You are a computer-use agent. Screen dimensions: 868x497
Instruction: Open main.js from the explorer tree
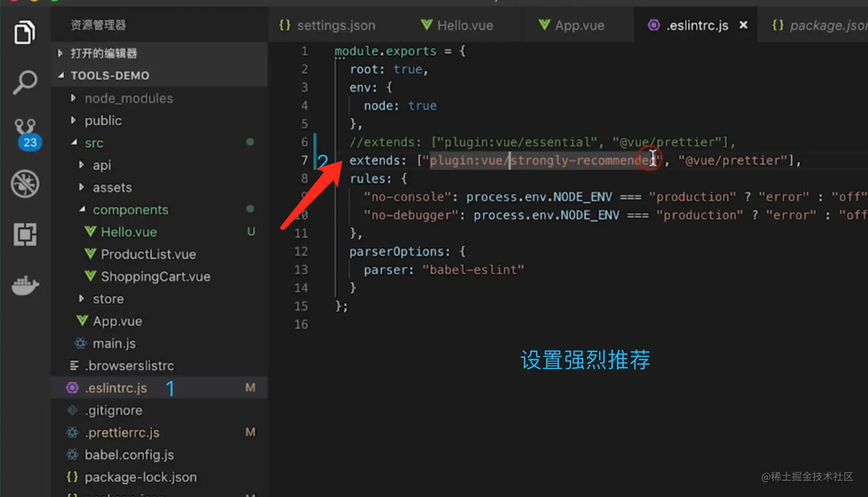159,344
